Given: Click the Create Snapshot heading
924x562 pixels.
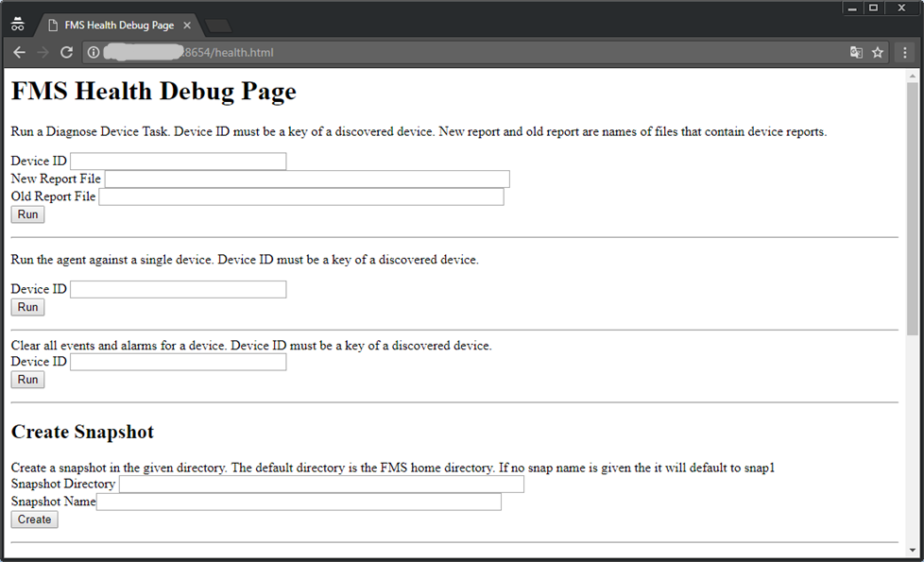Looking at the screenshot, I should [82, 432].
